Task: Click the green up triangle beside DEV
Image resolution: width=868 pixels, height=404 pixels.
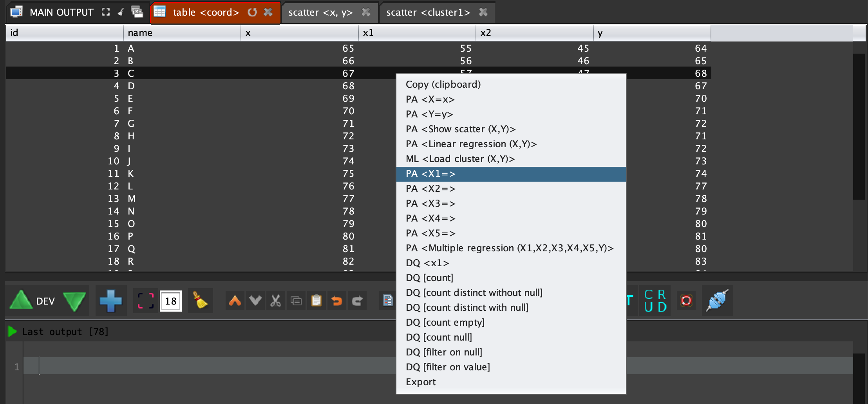Action: click(x=21, y=301)
